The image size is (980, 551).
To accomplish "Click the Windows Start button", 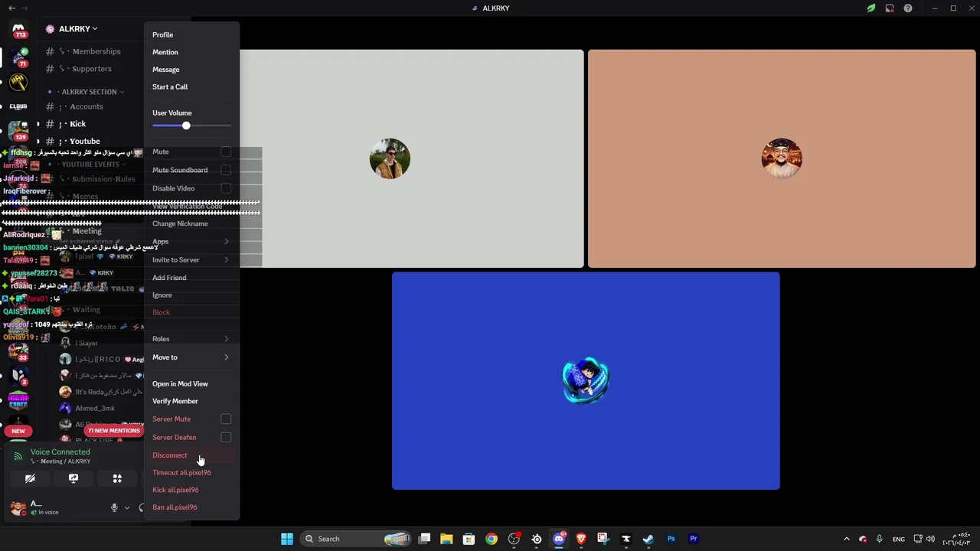I will [x=287, y=539].
